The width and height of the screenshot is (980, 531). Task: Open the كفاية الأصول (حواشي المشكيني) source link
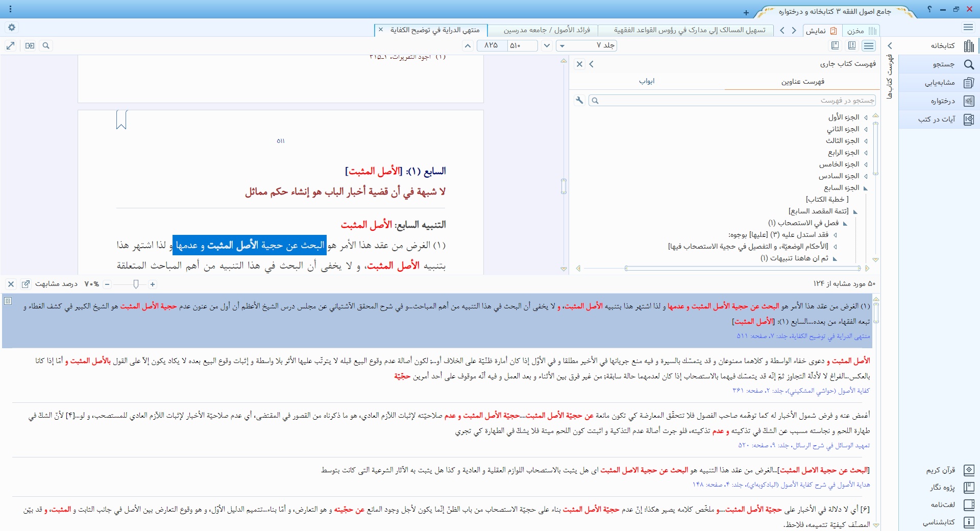click(801, 391)
